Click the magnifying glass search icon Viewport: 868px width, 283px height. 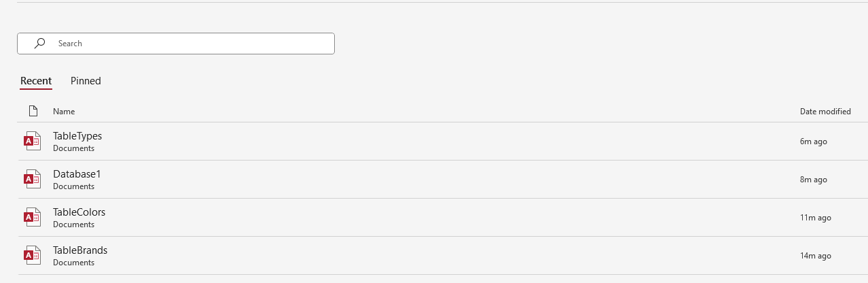click(40, 43)
